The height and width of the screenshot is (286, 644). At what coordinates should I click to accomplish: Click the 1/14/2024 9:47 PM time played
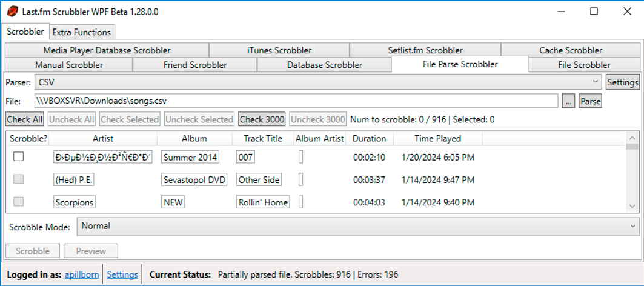pyautogui.click(x=438, y=179)
